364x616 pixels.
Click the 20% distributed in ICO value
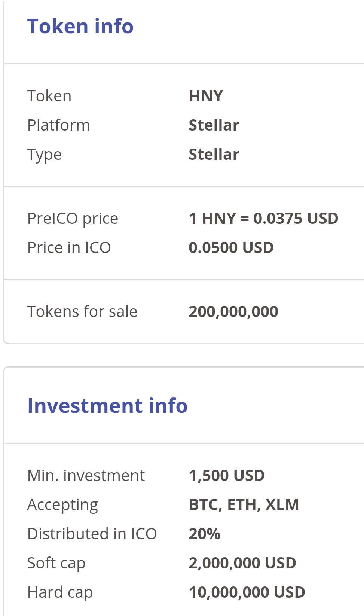point(205,534)
